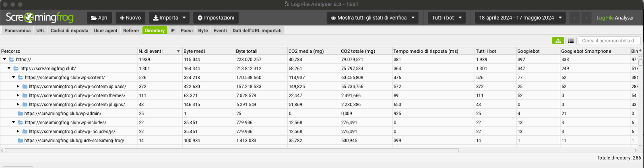The width and height of the screenshot is (644, 168).
Task: Go to the previous date range arrow
Action: [x=574, y=18]
